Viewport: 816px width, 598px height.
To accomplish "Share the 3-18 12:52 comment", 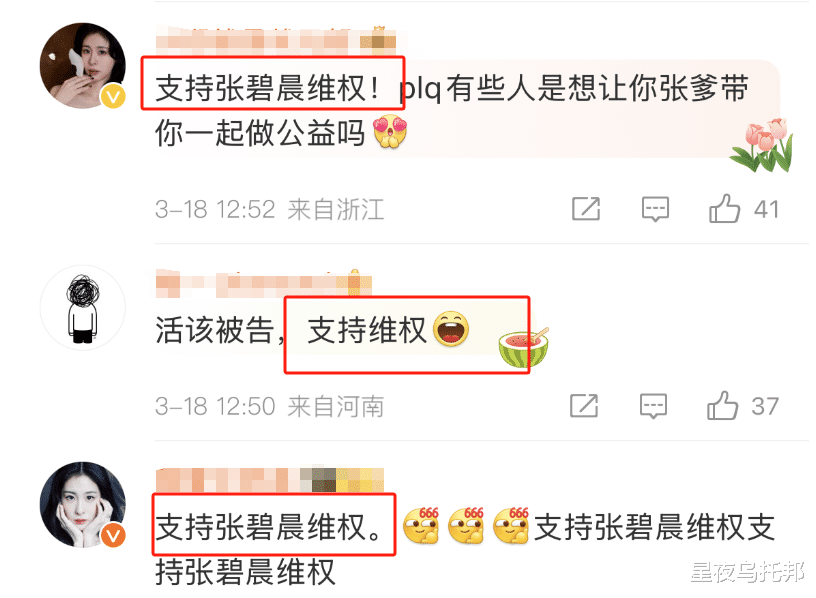I will [586, 209].
